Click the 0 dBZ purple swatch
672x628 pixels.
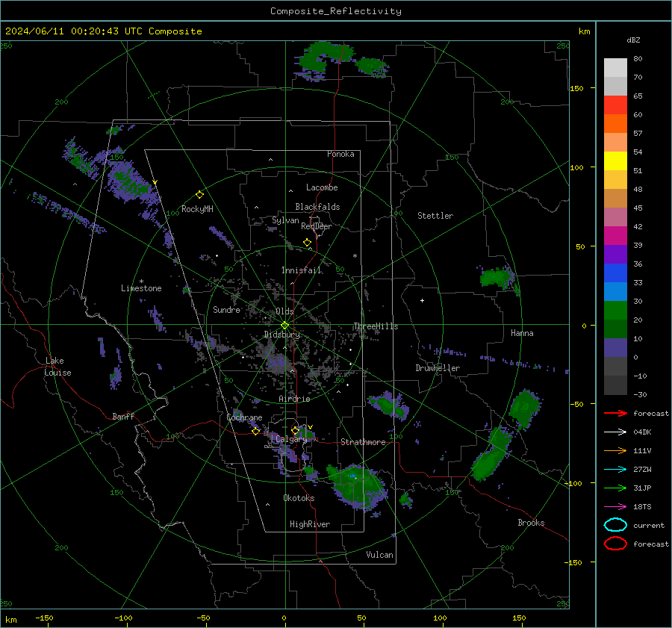[615, 348]
